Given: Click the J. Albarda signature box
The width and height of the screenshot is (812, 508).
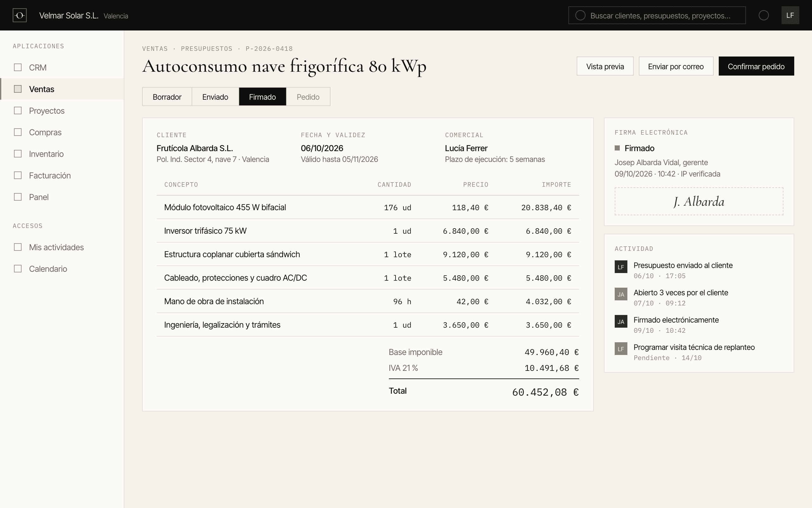Looking at the screenshot, I should coord(699,201).
